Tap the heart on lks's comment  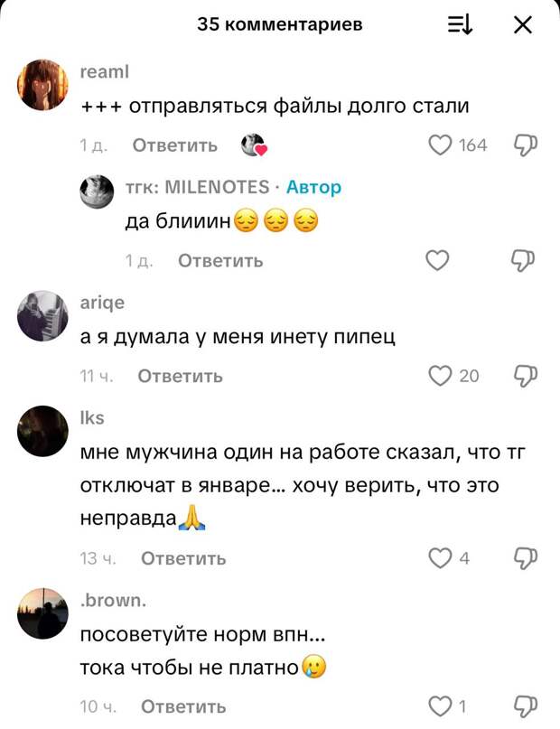point(440,558)
